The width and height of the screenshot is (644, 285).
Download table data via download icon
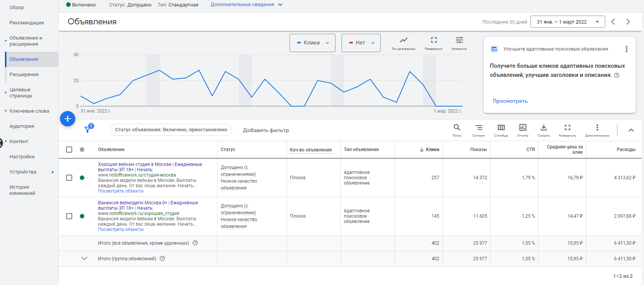[543, 128]
